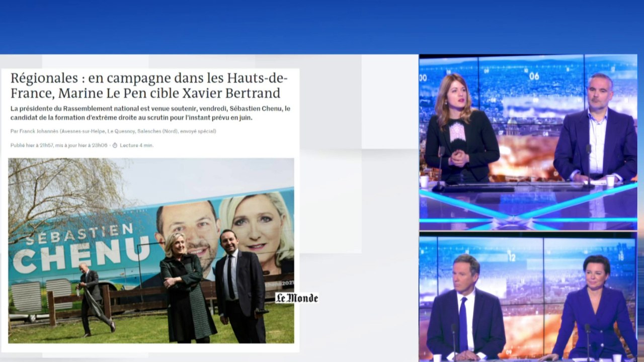
Task: Click the clock icon beside 'Lecture 4 min.'
Action: pyautogui.click(x=115, y=145)
